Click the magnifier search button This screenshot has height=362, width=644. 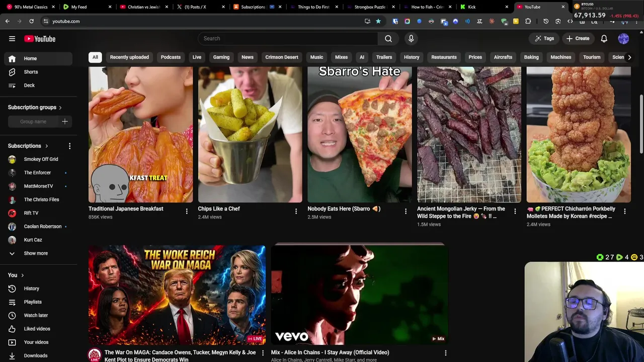point(388,39)
